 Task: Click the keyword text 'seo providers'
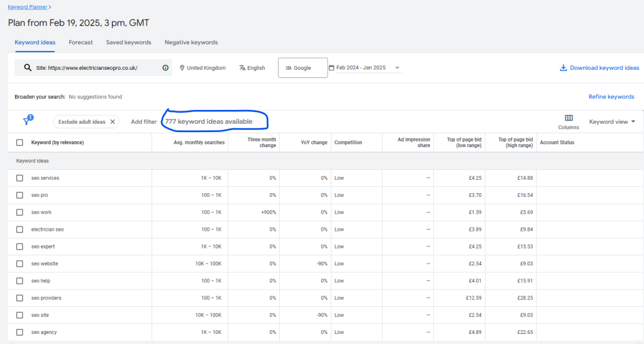(46, 298)
